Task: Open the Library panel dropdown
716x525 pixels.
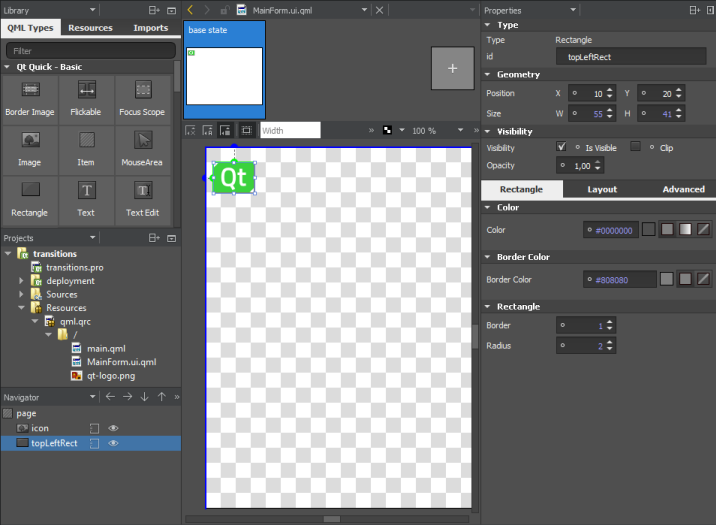Action: click(93, 10)
